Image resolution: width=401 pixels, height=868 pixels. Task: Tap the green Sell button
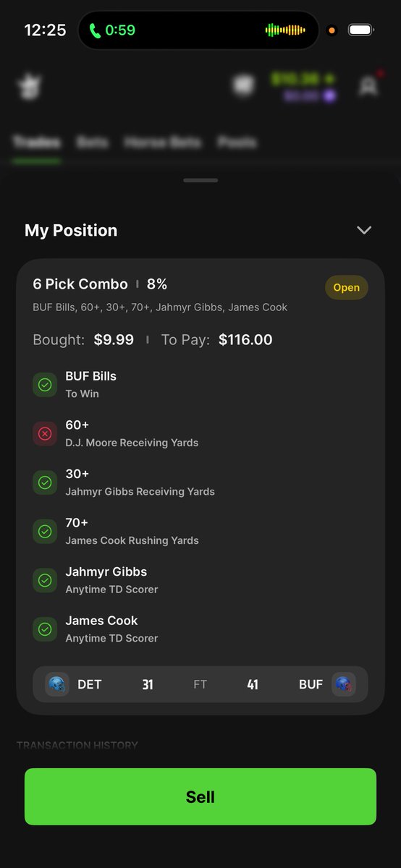(x=200, y=796)
